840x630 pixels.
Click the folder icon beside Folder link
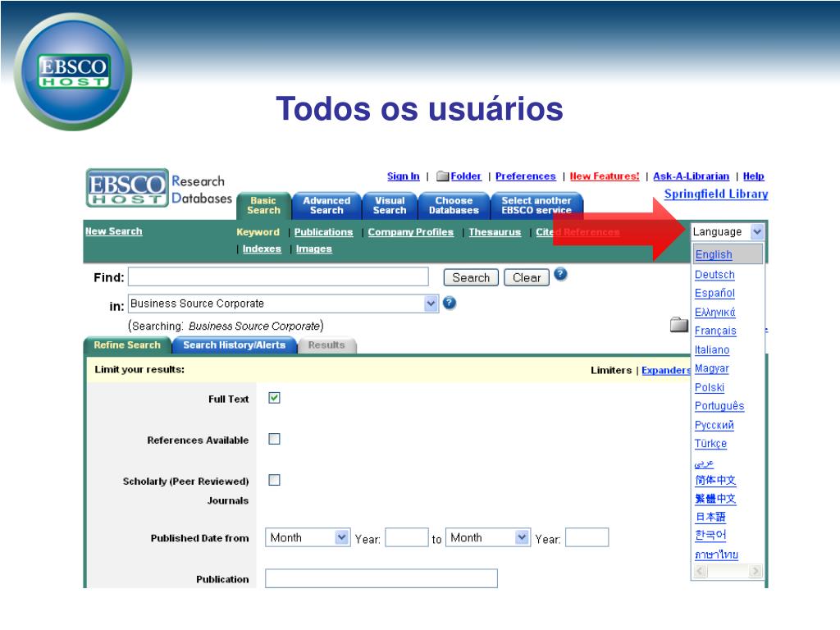tap(442, 176)
